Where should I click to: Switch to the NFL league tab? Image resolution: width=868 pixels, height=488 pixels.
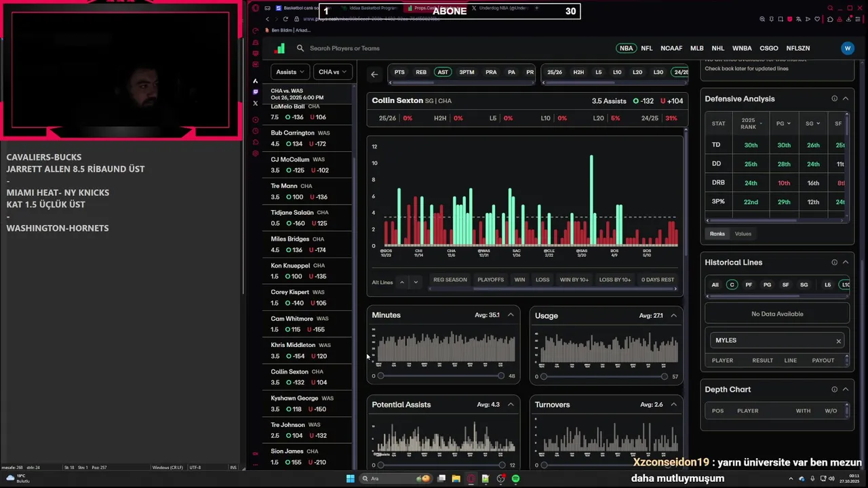[647, 48]
